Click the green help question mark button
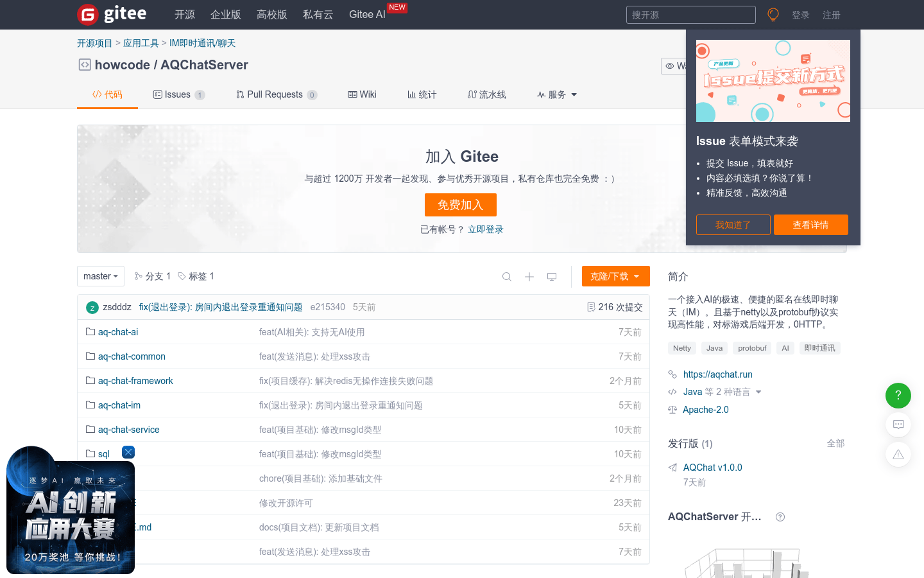The image size is (924, 578). click(898, 396)
